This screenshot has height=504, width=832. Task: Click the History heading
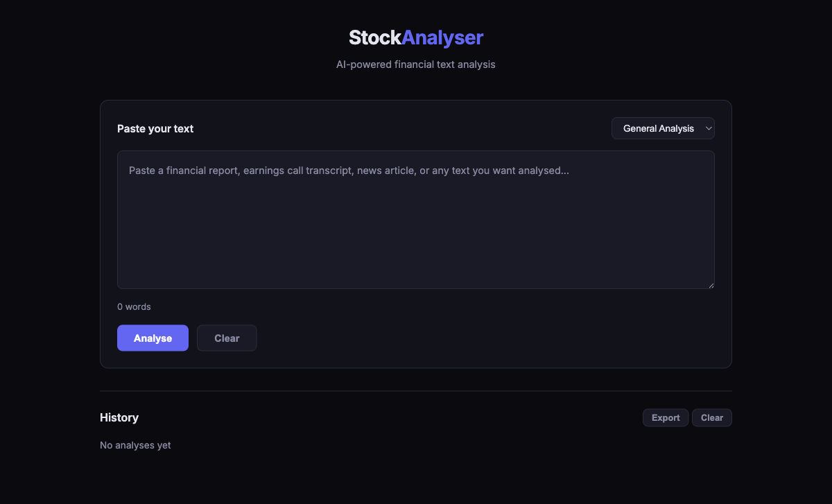119,417
